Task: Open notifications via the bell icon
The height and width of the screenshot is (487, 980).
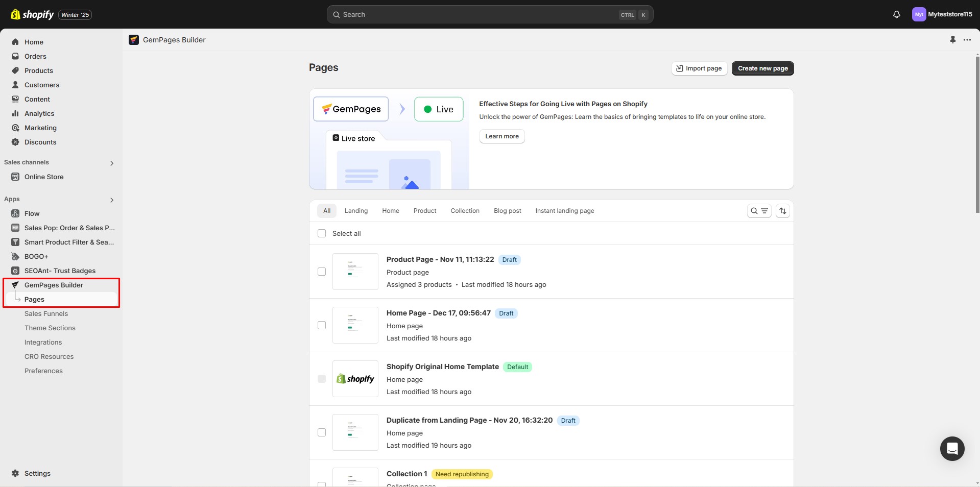Action: pyautogui.click(x=897, y=14)
